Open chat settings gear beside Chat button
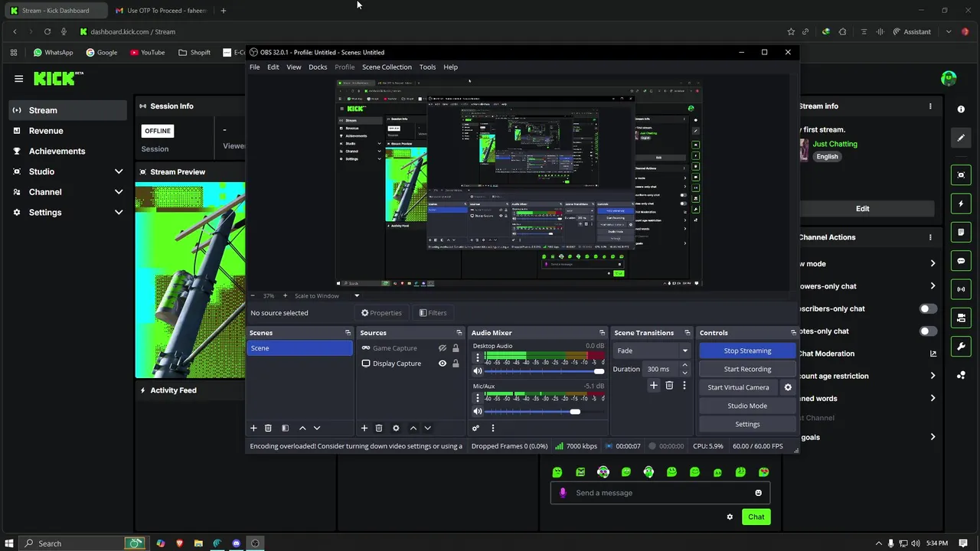The image size is (980, 551). click(730, 517)
